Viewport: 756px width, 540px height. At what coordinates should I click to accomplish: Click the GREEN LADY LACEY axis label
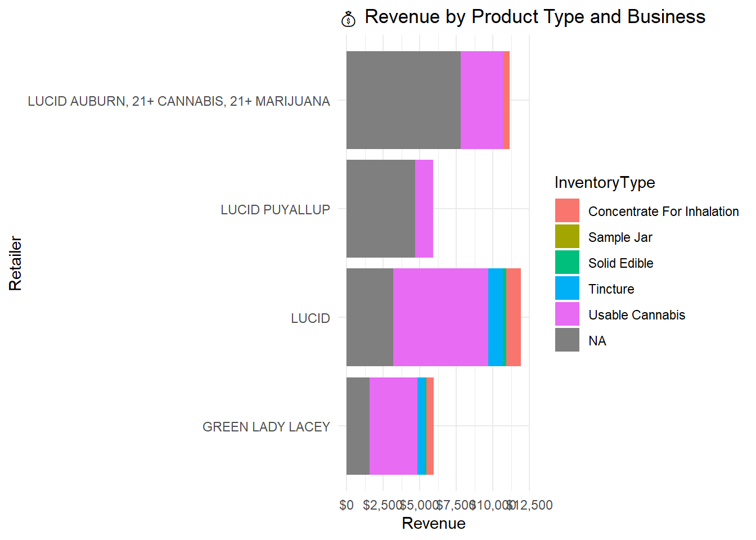coord(266,427)
